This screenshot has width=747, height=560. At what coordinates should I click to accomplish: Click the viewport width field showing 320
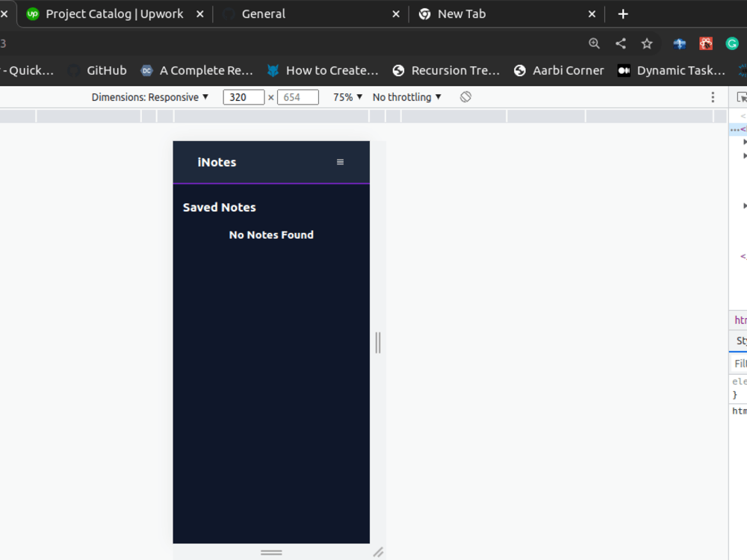pos(244,97)
